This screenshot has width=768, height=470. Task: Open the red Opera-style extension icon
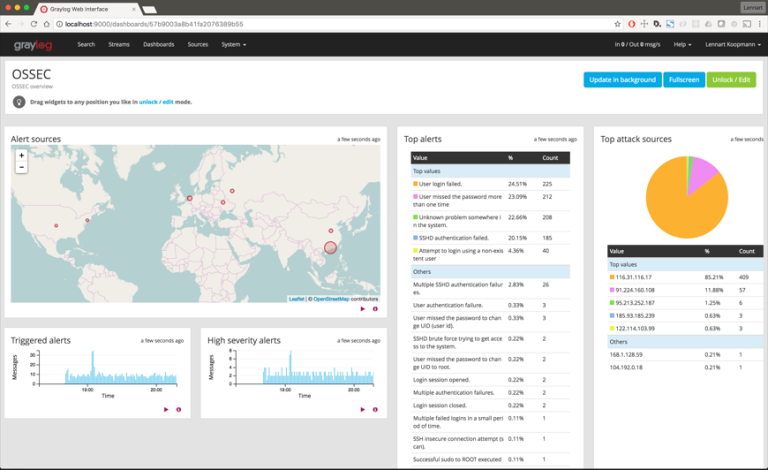coord(631,24)
